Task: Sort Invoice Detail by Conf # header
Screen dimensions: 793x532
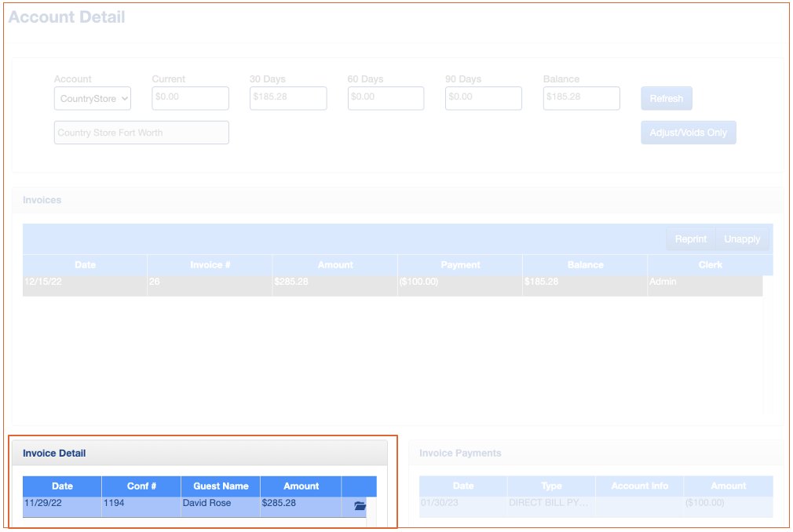Action: click(141, 486)
